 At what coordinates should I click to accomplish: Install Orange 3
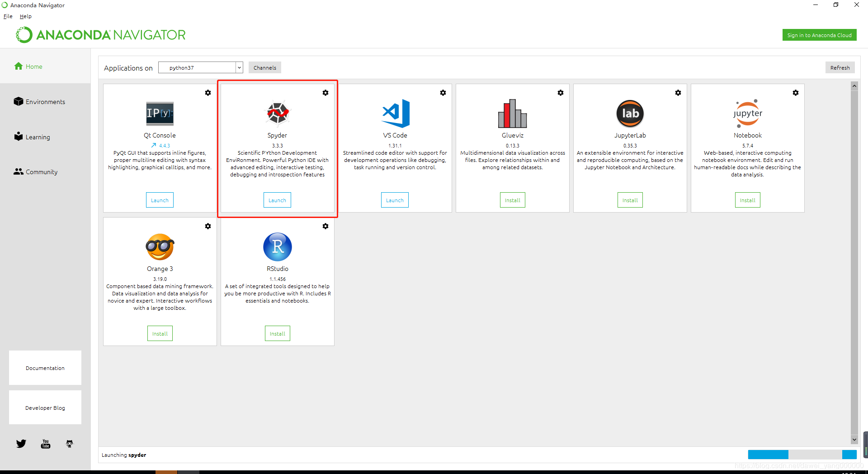pyautogui.click(x=160, y=333)
